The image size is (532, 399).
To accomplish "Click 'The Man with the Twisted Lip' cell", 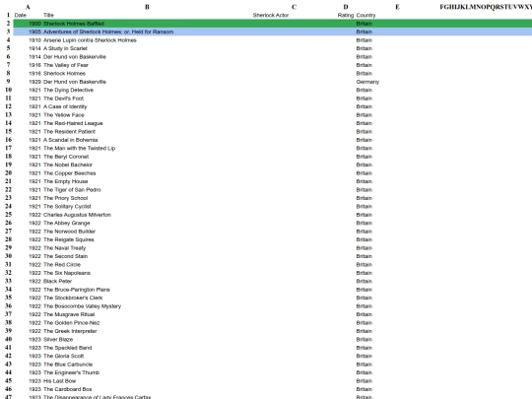I will [x=79, y=148].
